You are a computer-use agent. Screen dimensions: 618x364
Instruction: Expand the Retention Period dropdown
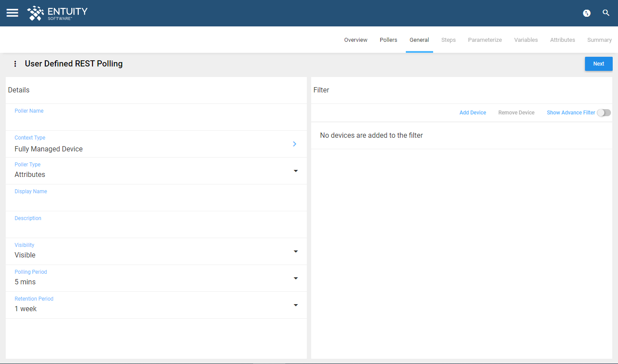click(296, 305)
